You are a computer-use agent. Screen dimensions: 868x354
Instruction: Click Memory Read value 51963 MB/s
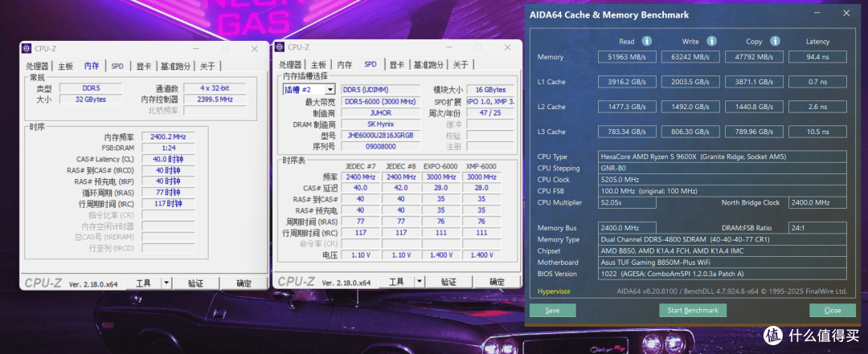[x=627, y=57]
